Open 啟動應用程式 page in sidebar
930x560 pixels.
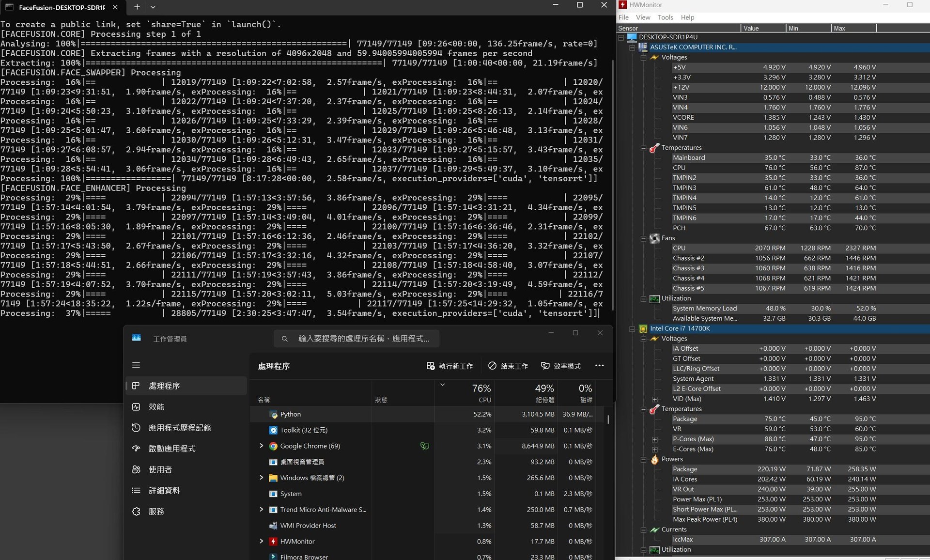pyautogui.click(x=186, y=449)
